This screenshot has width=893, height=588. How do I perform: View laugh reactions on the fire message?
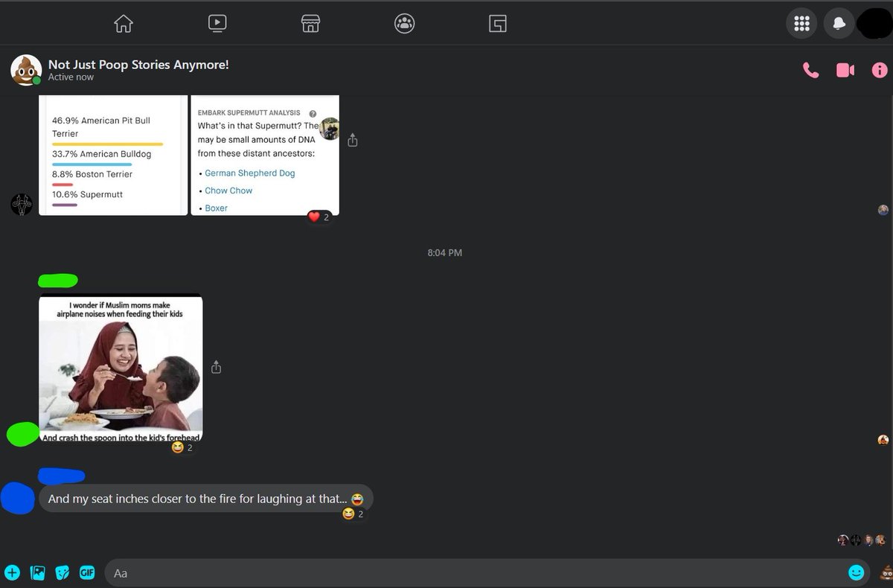tap(353, 514)
